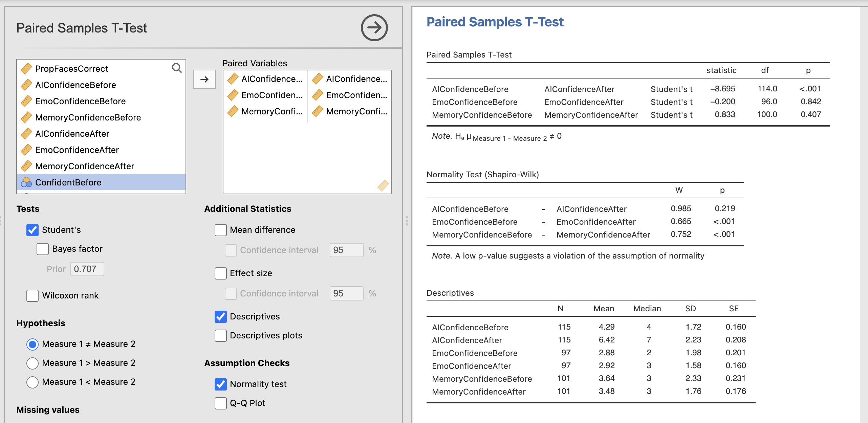Click the ruler icon next to MemoryConfidenceBefore
868x423 pixels.
(x=26, y=117)
